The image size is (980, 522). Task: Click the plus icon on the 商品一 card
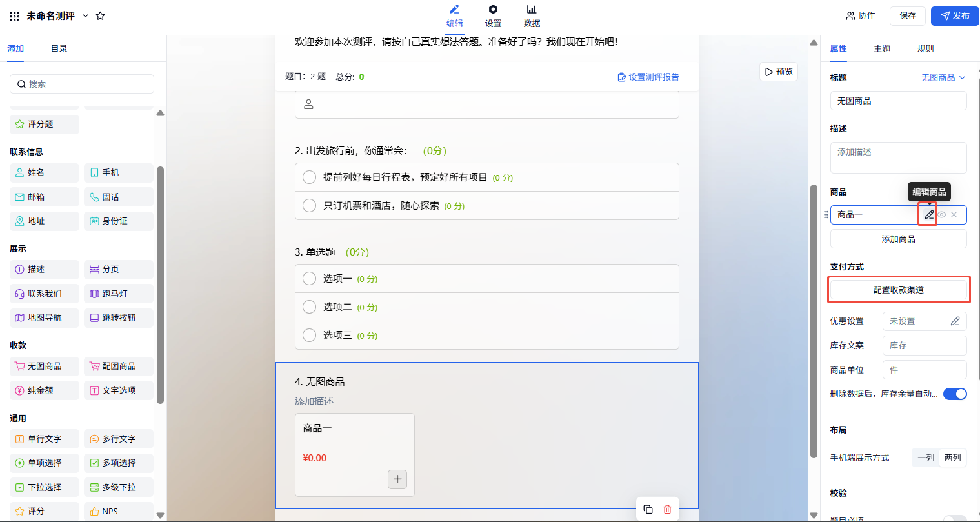pyautogui.click(x=397, y=479)
